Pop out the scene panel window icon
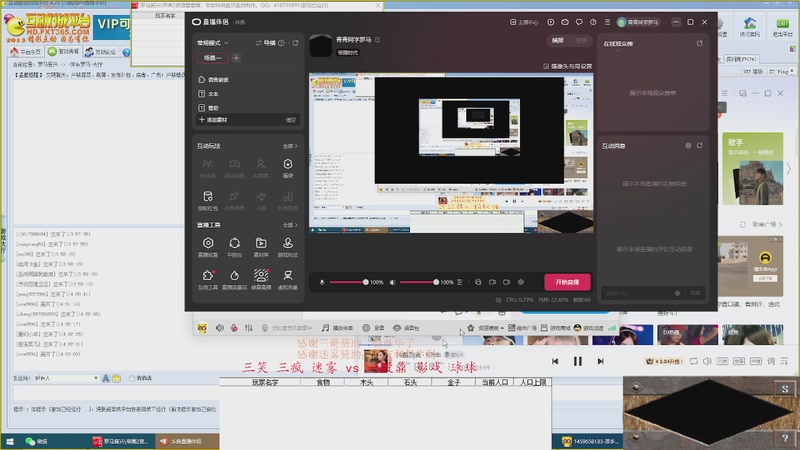 click(295, 43)
